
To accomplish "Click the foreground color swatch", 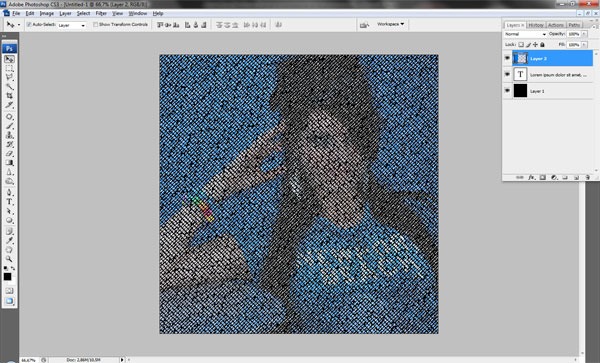I will coord(7,277).
